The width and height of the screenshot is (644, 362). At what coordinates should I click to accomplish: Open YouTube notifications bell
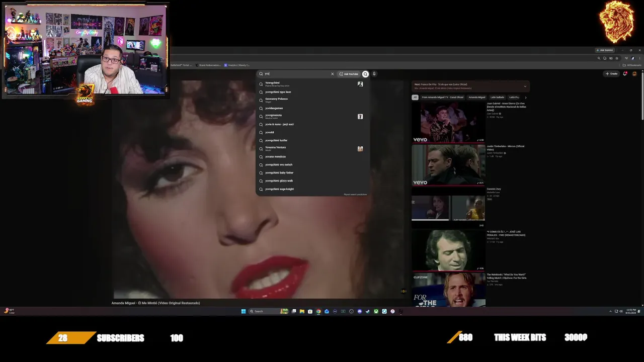[625, 74]
